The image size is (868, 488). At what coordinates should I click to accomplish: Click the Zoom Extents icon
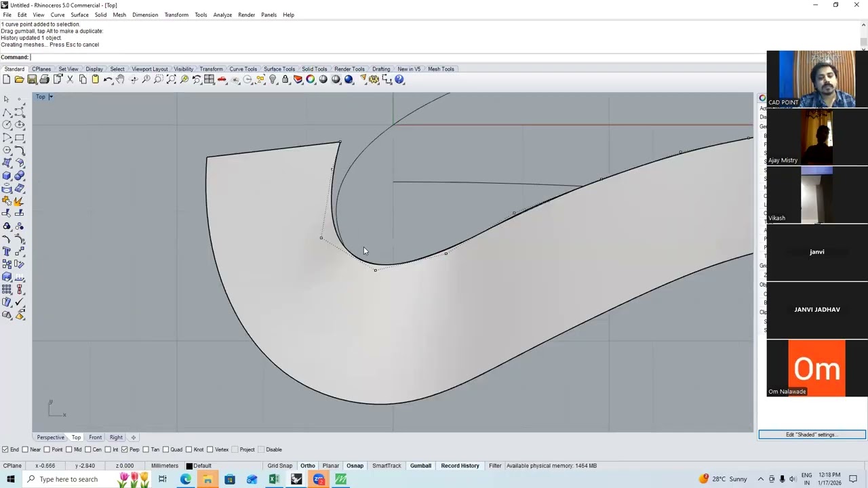[171, 80]
